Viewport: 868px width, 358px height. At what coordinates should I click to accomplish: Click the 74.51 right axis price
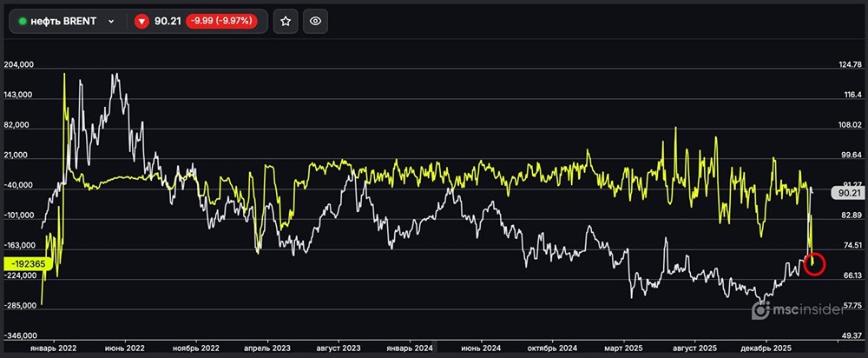point(851,245)
